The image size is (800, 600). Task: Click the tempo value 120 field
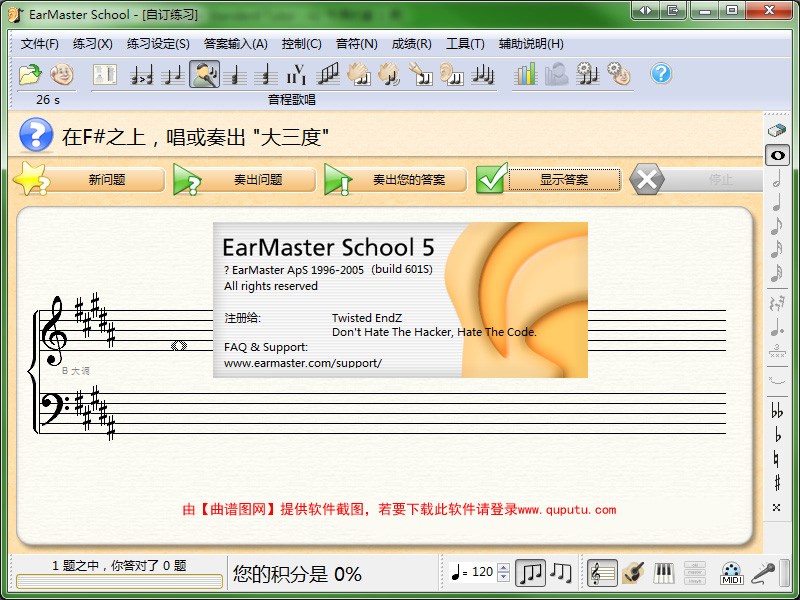tap(483, 572)
